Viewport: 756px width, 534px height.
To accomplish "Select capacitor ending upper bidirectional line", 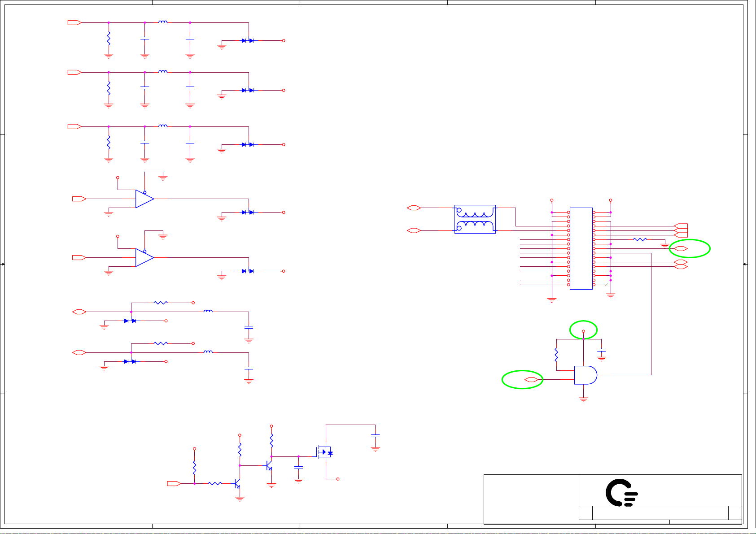I will coord(249,328).
